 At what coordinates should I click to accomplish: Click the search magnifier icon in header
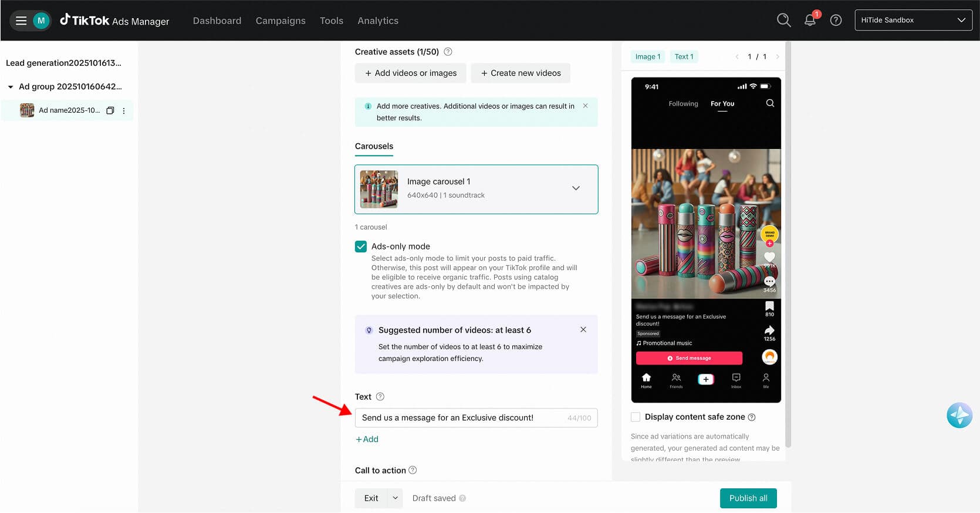pos(783,21)
